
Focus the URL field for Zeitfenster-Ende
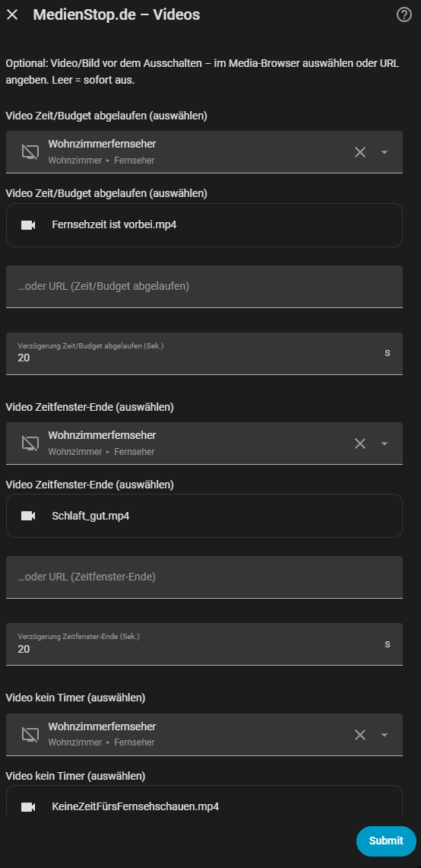pos(204,577)
